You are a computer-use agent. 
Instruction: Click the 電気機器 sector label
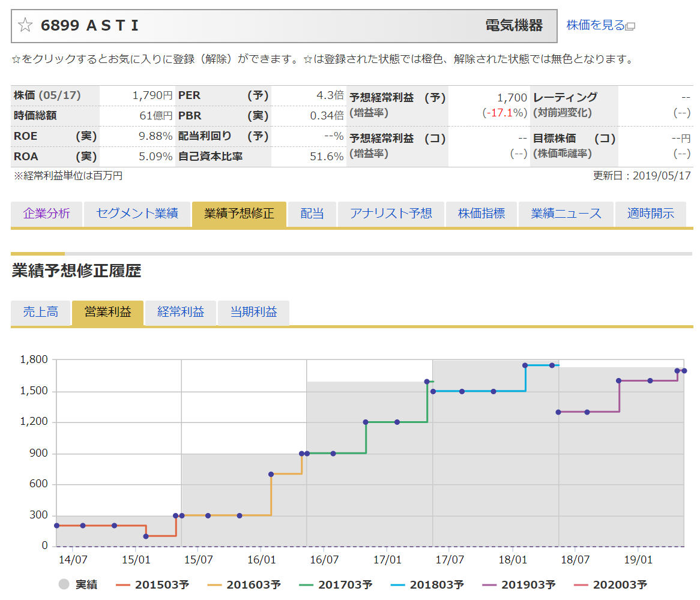(x=514, y=25)
